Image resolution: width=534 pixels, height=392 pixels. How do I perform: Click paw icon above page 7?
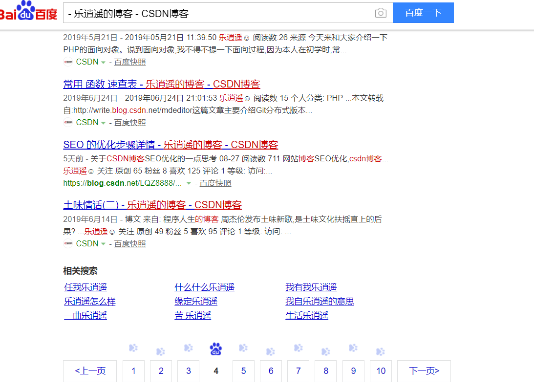click(299, 348)
